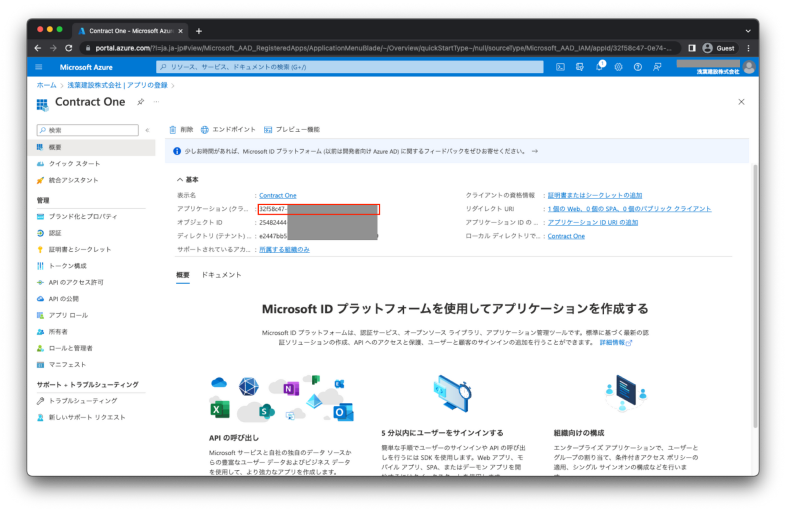786x512 pixels.
Task: Click the 詳細情報 link
Action: (616, 343)
